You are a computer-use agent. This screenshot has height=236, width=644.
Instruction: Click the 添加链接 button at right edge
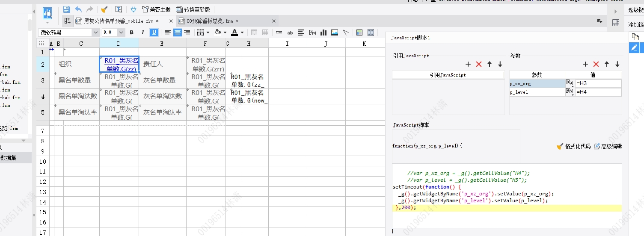pyautogui.click(x=636, y=24)
